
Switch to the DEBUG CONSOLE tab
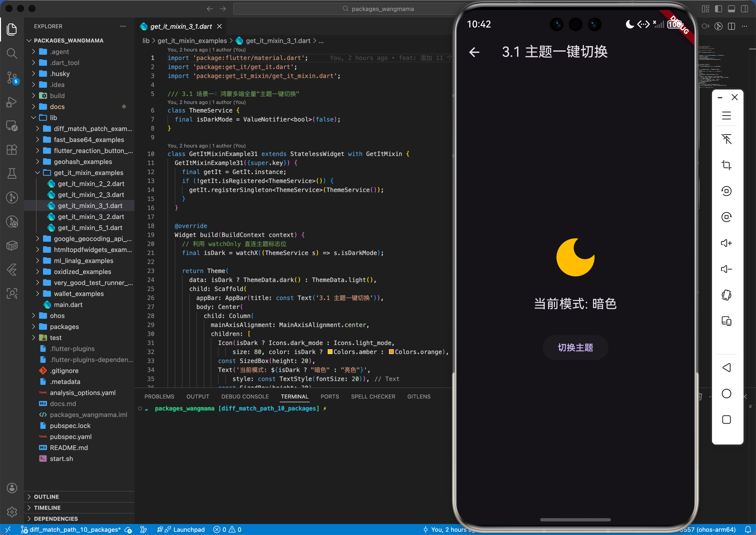(x=245, y=396)
